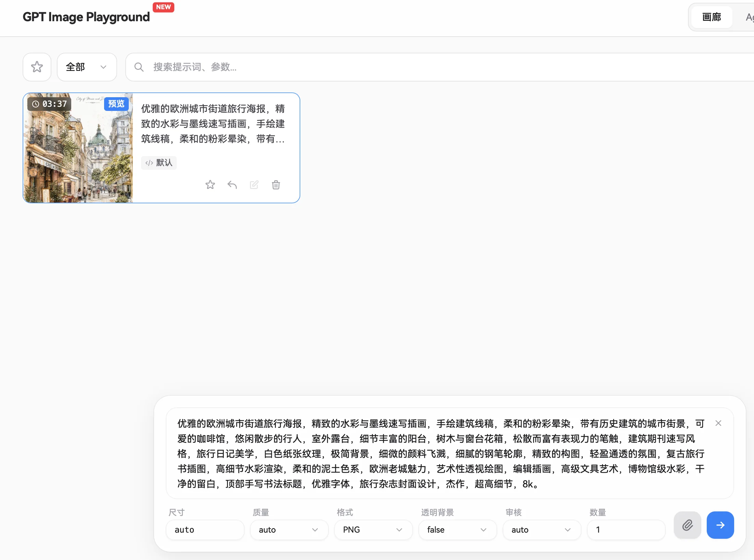Click the magnifier search icon
This screenshot has height=560, width=754.
click(x=139, y=67)
